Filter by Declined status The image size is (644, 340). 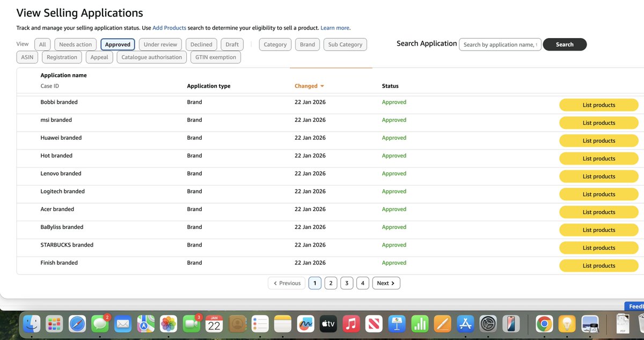tap(201, 45)
